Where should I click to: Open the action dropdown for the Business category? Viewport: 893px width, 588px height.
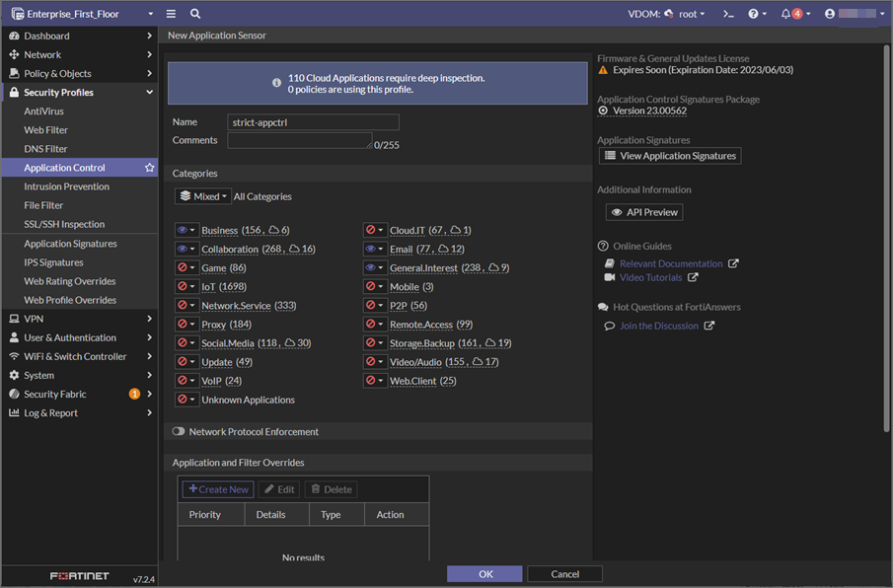click(186, 230)
